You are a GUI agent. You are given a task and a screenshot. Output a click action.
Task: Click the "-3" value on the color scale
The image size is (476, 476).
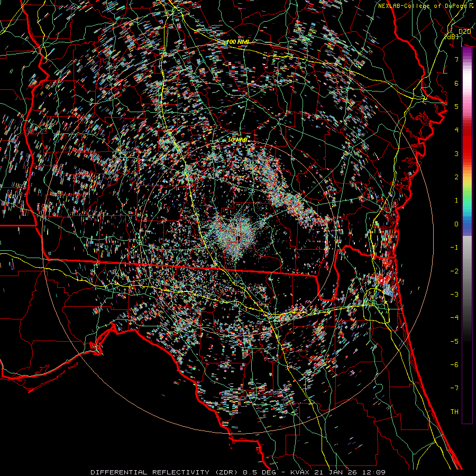tap(454, 295)
